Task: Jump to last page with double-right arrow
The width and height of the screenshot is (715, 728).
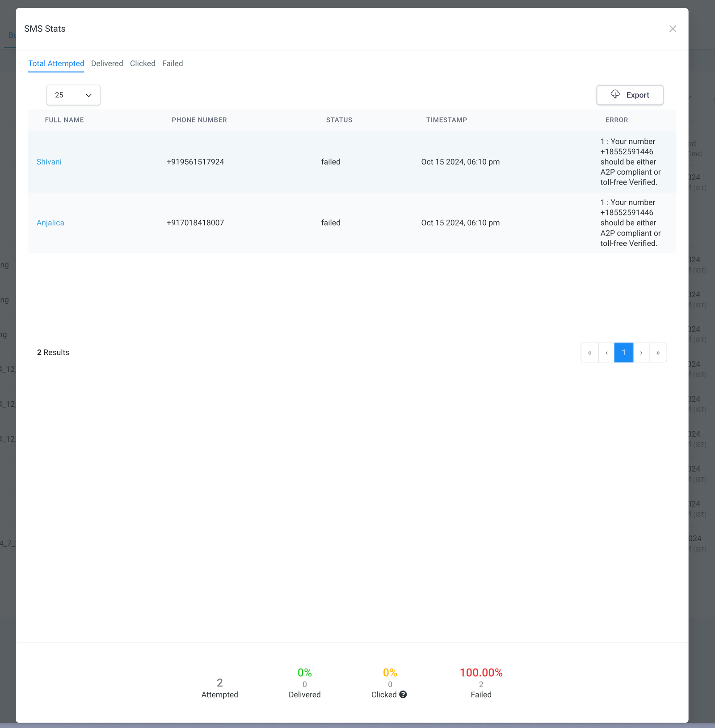Action: click(658, 353)
